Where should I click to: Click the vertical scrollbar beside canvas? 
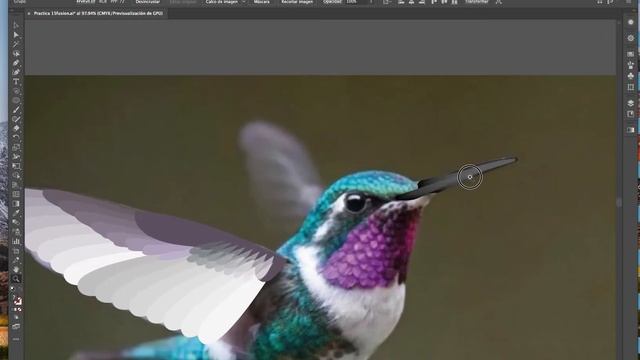tap(619, 202)
